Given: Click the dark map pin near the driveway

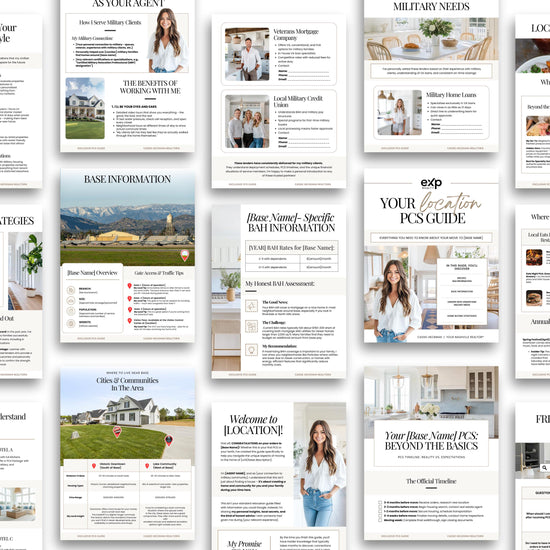Looking at the screenshot, I should pos(169,440).
